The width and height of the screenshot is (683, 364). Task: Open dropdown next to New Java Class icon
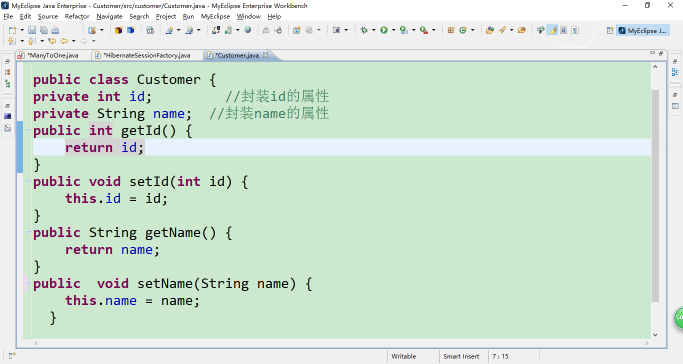click(x=472, y=30)
